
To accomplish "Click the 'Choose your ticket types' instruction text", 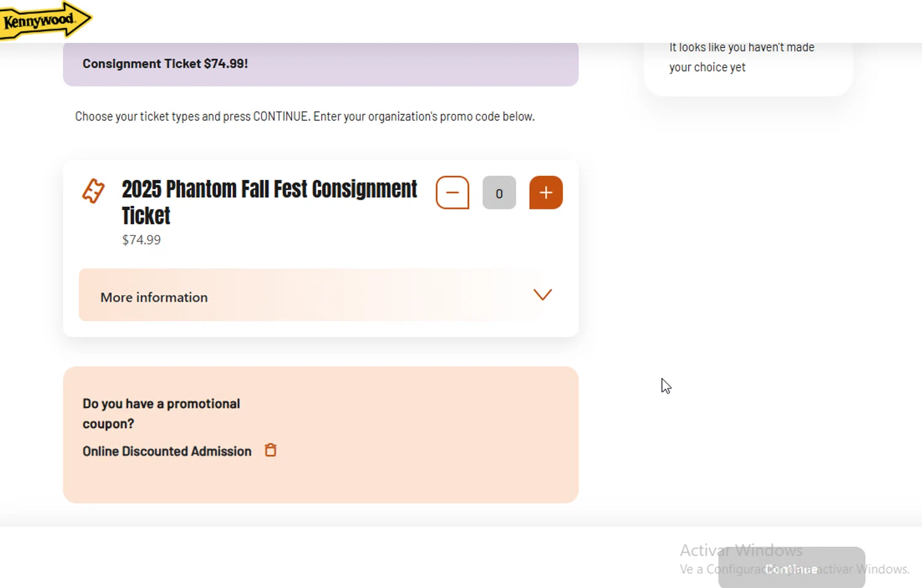I will (305, 117).
